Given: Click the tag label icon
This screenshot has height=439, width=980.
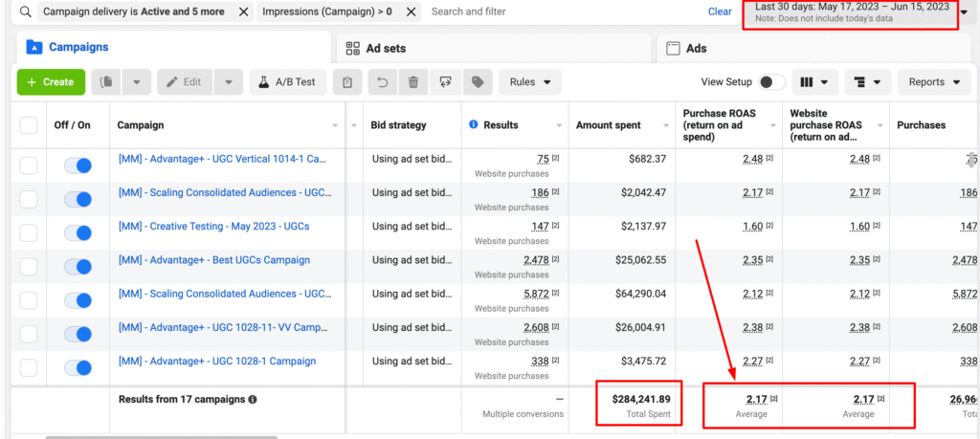Looking at the screenshot, I should click(x=478, y=82).
